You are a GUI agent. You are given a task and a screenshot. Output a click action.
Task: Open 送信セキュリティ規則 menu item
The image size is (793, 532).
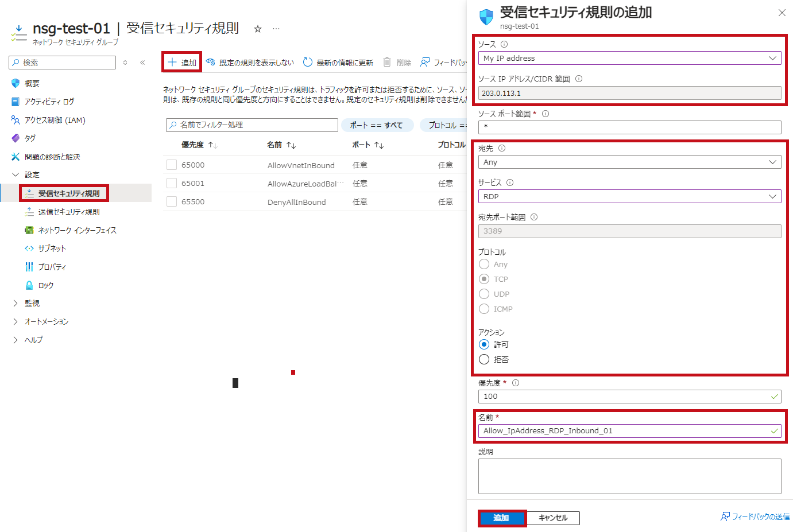pos(69,212)
